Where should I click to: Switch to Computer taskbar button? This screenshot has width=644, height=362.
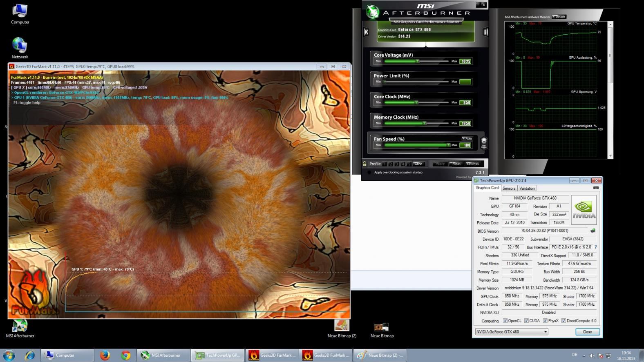click(67, 355)
